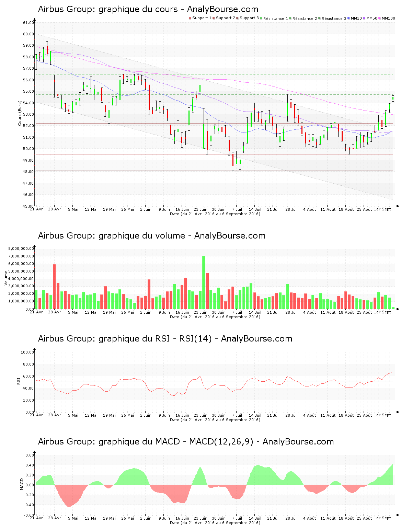Click '23 Juin' date on the price chart
This screenshot has width=412, height=532.
(x=201, y=209)
